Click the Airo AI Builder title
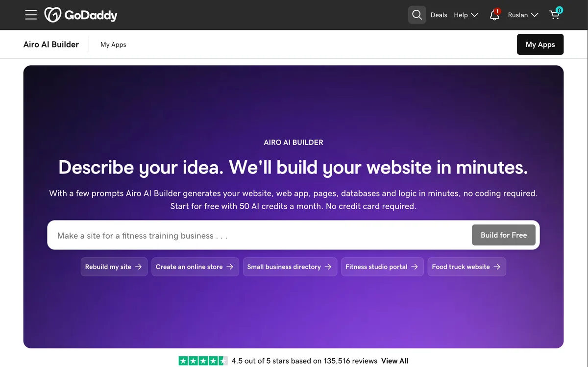The image size is (588, 367). 51,45
